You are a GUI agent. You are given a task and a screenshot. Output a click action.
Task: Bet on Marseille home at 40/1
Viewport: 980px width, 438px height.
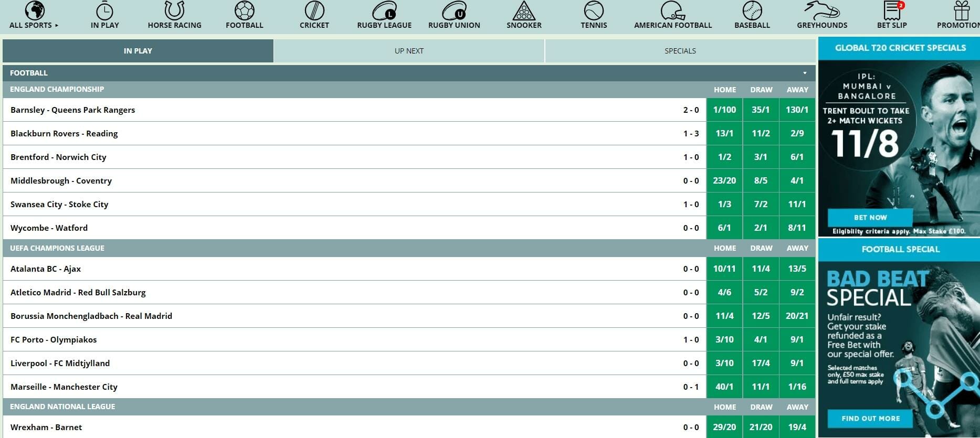pyautogui.click(x=724, y=387)
